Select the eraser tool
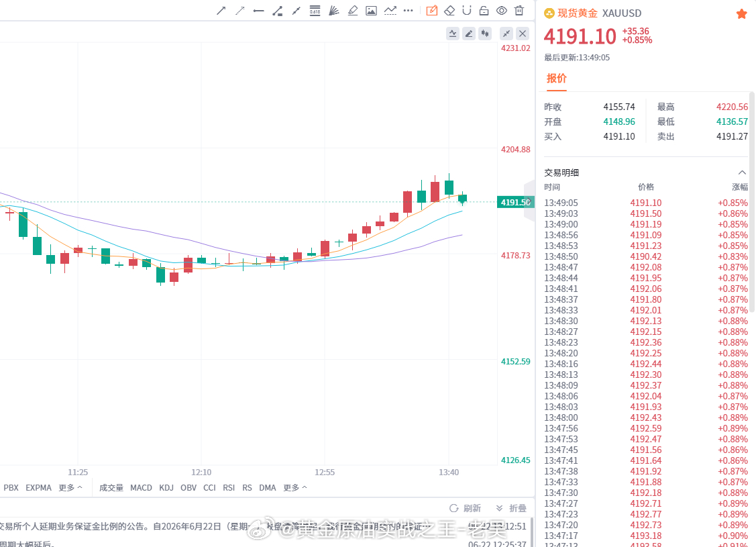756x547 pixels. pos(449,11)
